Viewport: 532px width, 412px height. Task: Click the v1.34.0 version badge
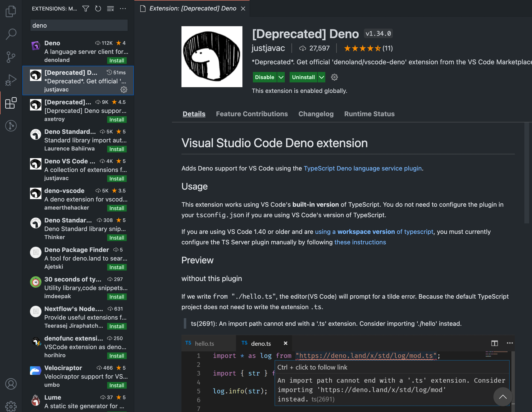point(378,33)
